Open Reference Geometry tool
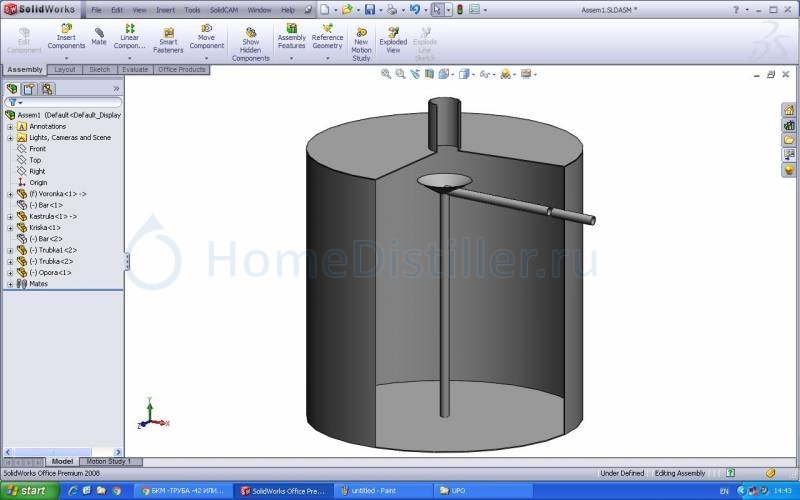Viewport: 800px width, 500px height. tap(328, 36)
